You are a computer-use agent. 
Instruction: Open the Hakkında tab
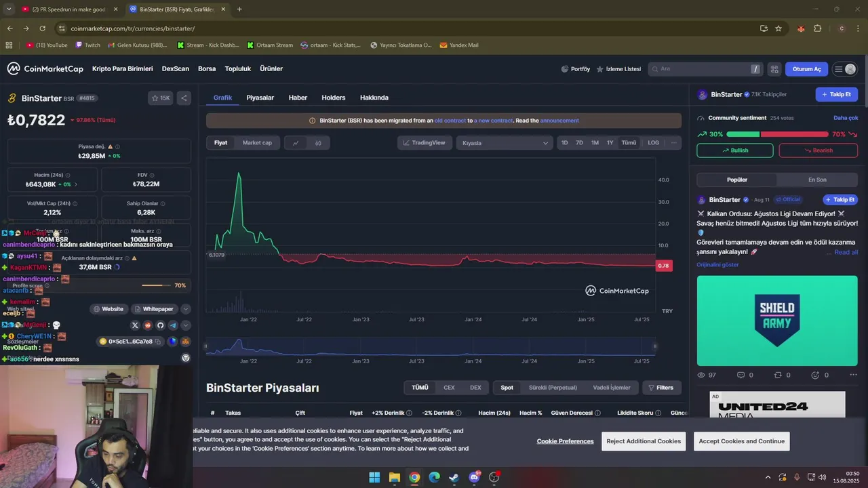coord(374,98)
